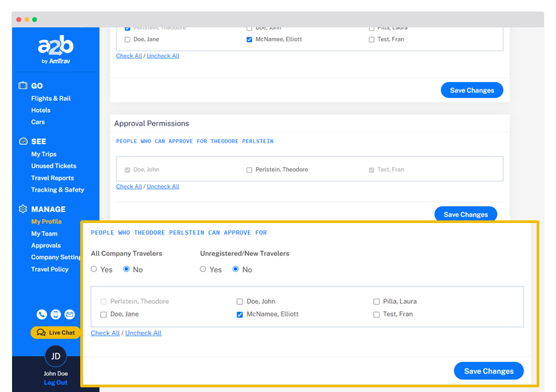
Task: Select Yes for All Company Travelers
Action: [x=94, y=270]
